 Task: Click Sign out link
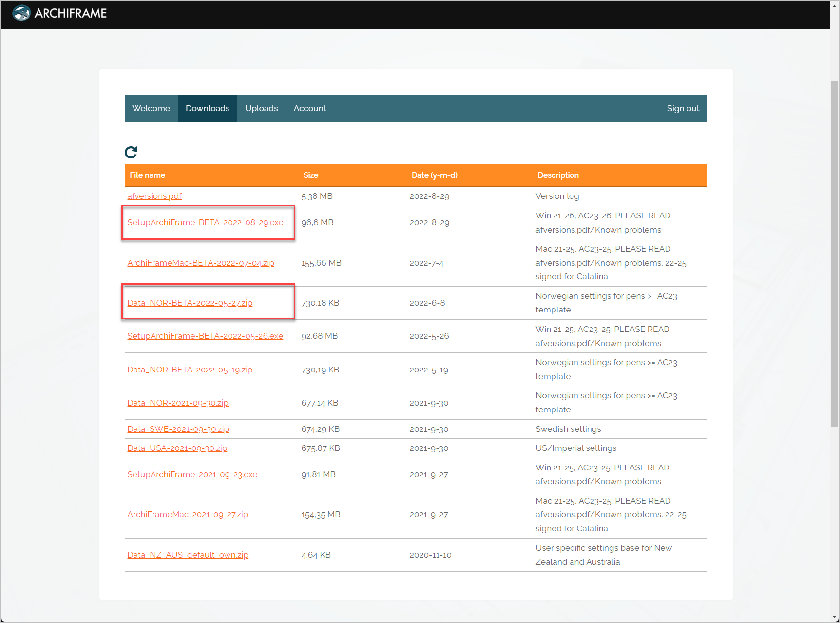click(x=683, y=108)
